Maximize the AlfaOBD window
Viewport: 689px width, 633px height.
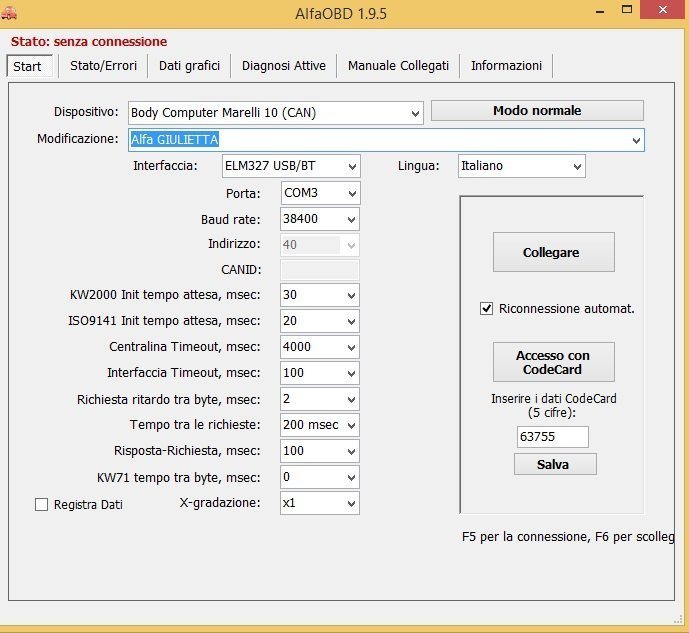(627, 9)
